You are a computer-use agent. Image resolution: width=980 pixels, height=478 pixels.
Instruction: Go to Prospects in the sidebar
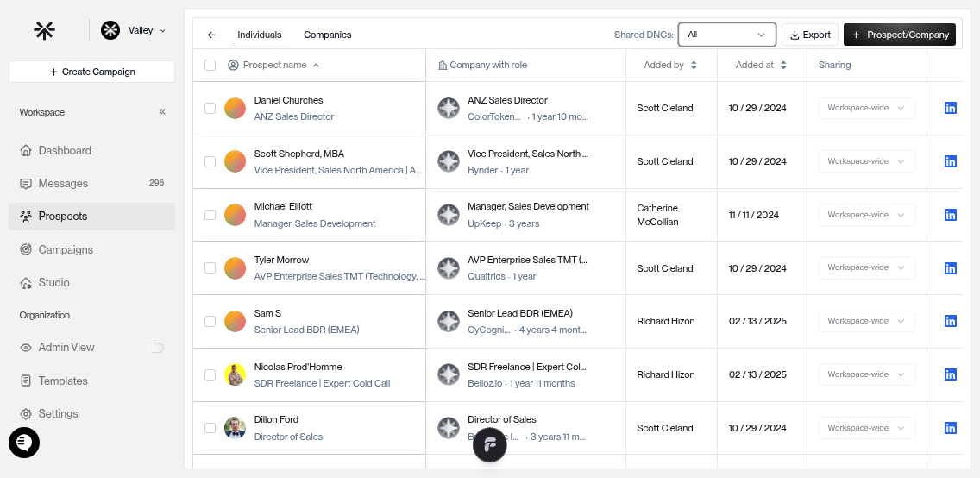(91, 217)
